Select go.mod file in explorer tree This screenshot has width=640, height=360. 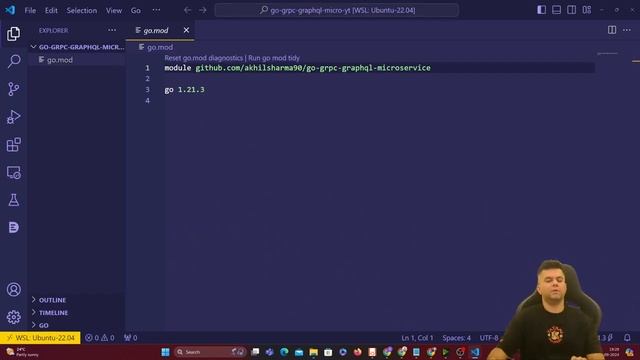[77, 60]
